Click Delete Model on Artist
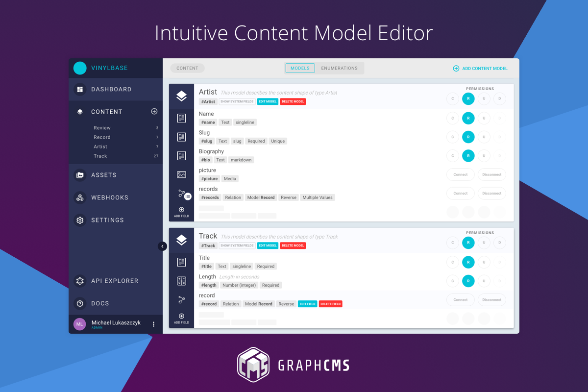 click(293, 101)
